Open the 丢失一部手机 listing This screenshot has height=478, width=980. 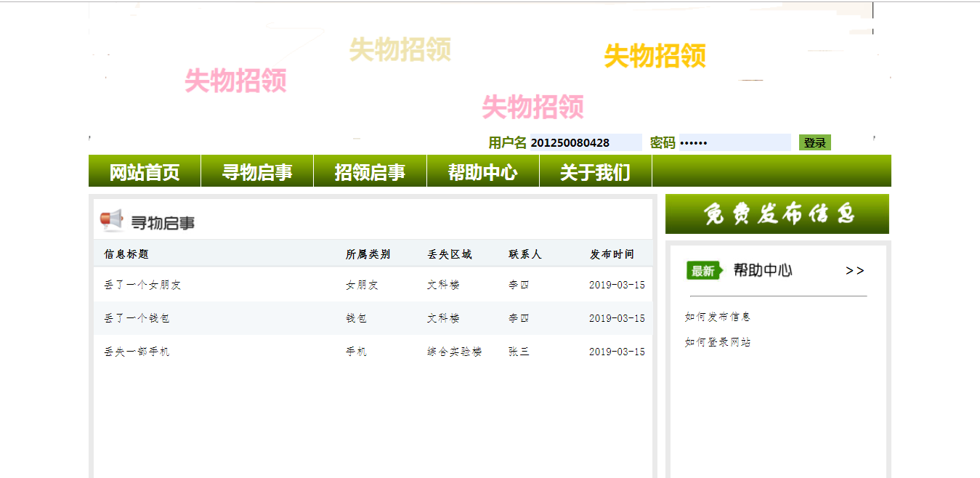coord(137,352)
